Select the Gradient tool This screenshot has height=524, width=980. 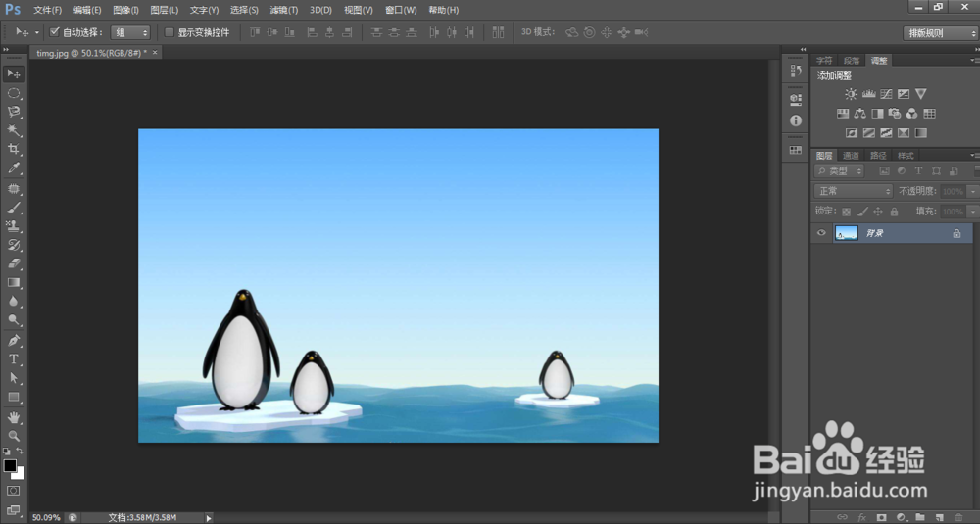[13, 282]
